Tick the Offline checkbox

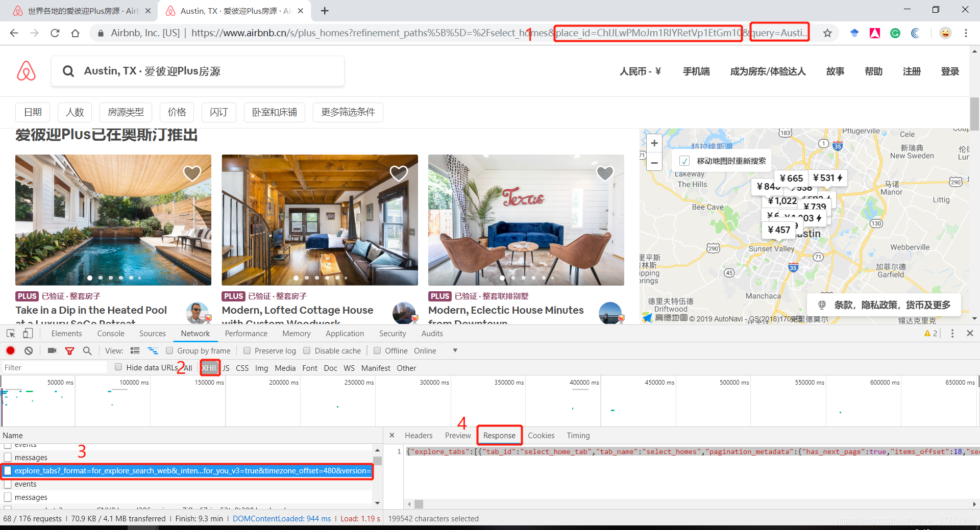[377, 350]
